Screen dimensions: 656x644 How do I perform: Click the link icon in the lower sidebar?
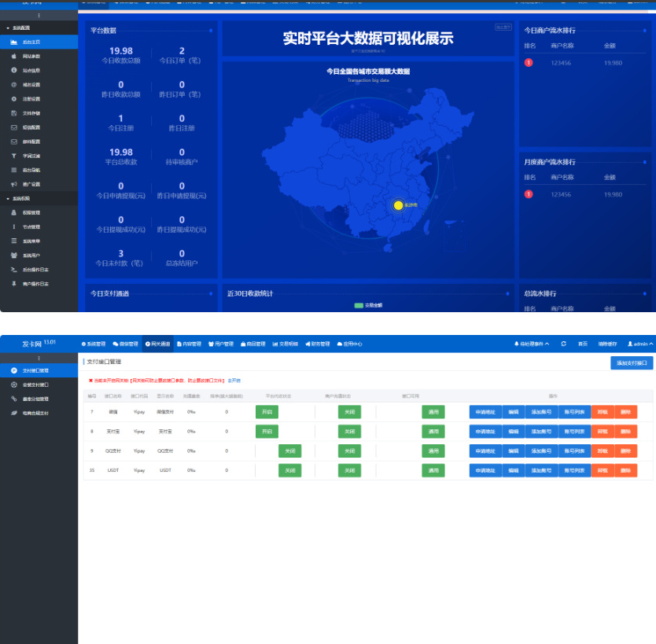(x=14, y=399)
